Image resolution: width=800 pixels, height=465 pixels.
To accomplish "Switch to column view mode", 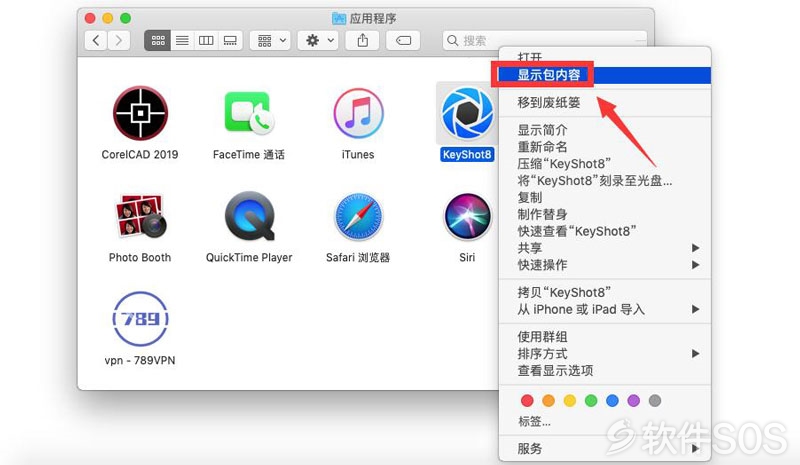I will tap(206, 40).
